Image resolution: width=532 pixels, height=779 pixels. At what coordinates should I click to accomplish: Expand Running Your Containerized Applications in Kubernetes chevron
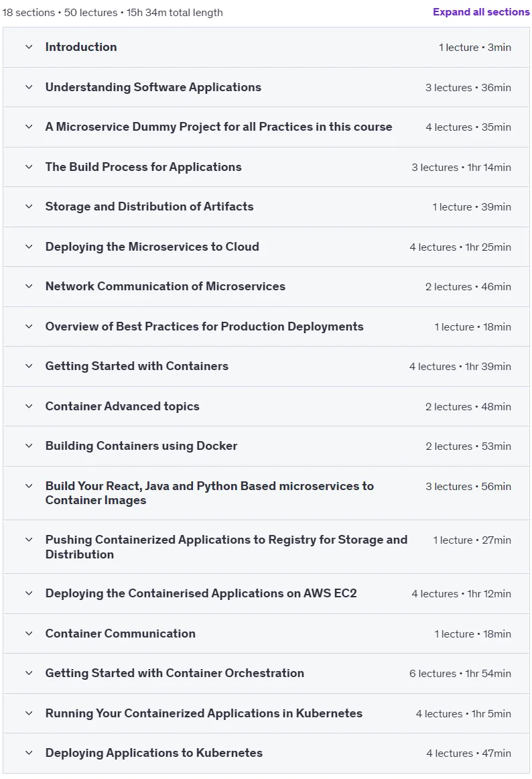(x=29, y=713)
